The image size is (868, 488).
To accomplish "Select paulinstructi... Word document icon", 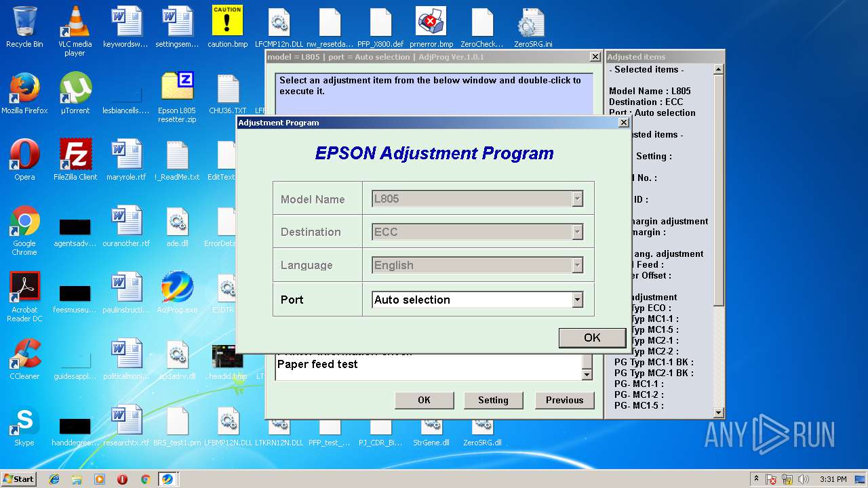I will (x=126, y=292).
